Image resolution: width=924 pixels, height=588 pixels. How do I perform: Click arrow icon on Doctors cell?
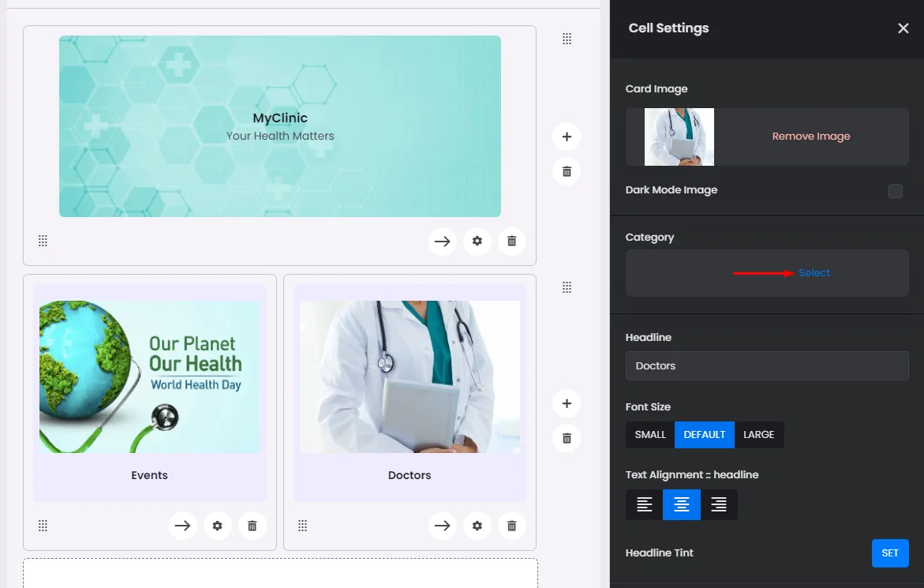(442, 526)
